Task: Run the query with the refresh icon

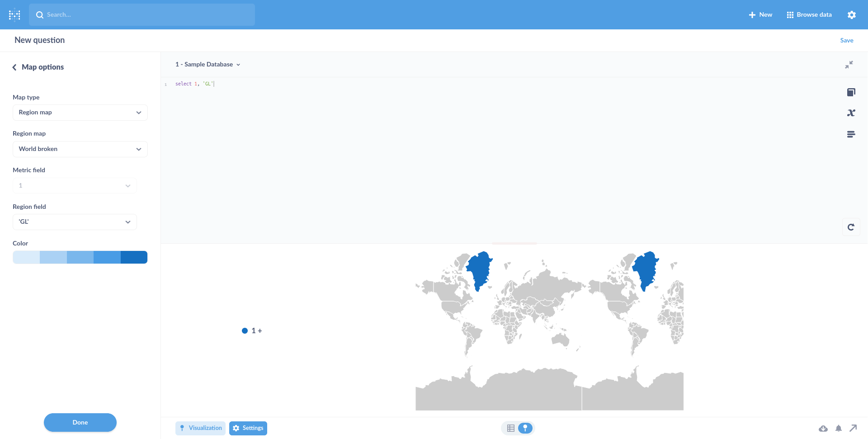Action: pyautogui.click(x=852, y=227)
